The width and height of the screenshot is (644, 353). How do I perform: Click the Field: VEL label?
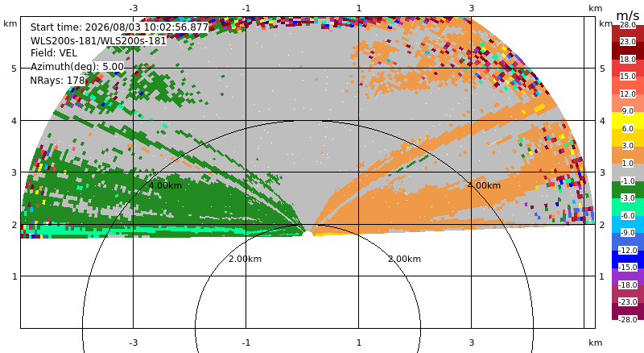pos(54,53)
